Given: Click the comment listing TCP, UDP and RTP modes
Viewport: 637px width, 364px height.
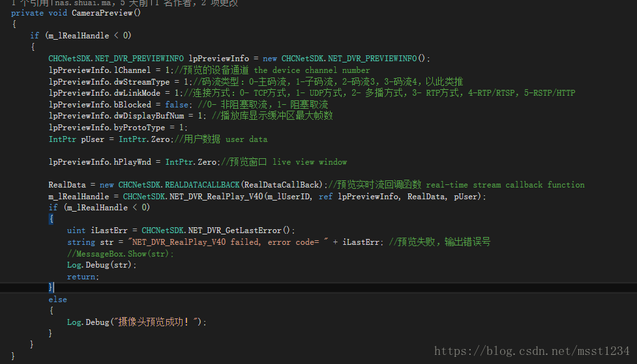Looking at the screenshot, I should pos(379,93).
